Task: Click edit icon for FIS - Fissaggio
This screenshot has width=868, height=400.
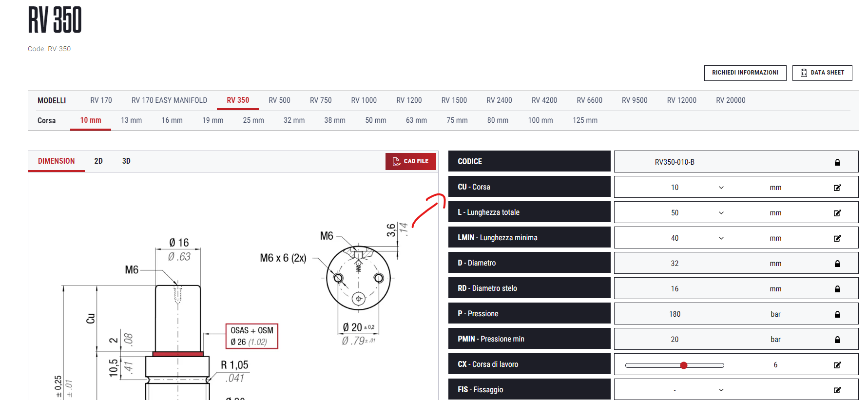Action: point(837,390)
